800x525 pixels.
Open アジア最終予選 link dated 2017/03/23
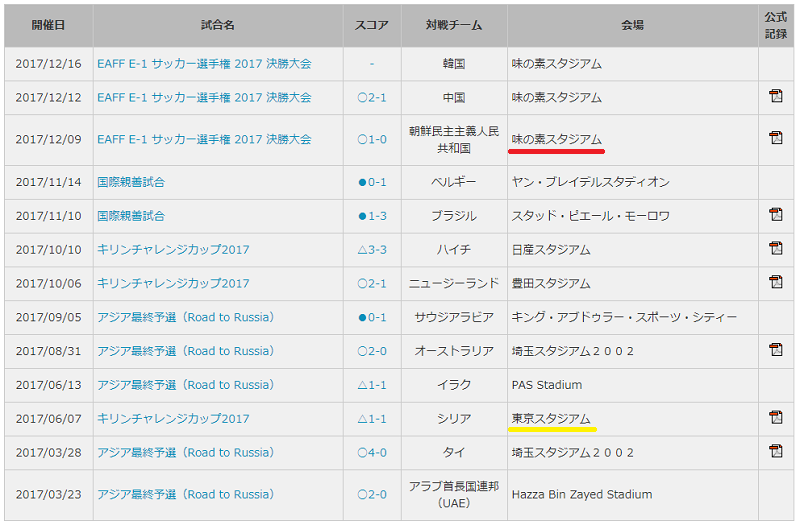pyautogui.click(x=185, y=494)
